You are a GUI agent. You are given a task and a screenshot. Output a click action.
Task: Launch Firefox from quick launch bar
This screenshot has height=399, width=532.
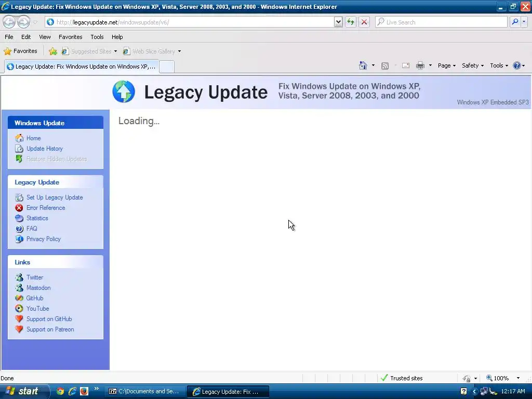(x=84, y=391)
